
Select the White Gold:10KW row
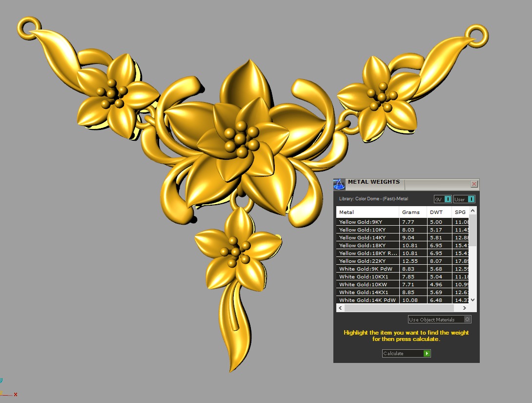point(402,284)
